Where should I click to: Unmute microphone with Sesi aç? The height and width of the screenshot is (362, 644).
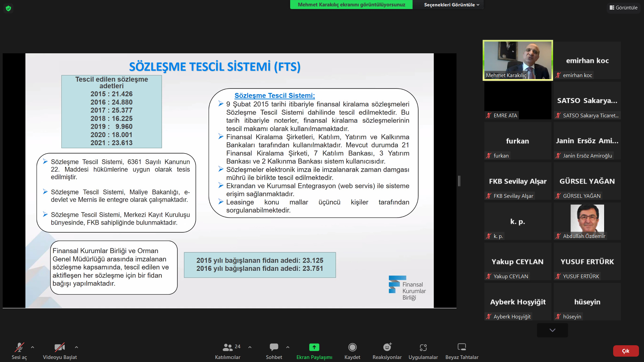point(19,348)
